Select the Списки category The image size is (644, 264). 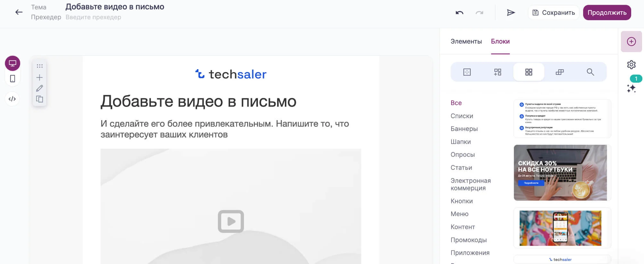coord(462,116)
